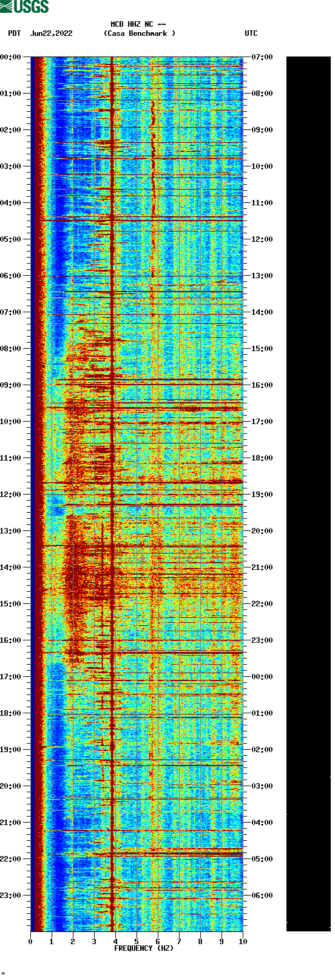Click the 10:00 UTC time label

point(262,166)
